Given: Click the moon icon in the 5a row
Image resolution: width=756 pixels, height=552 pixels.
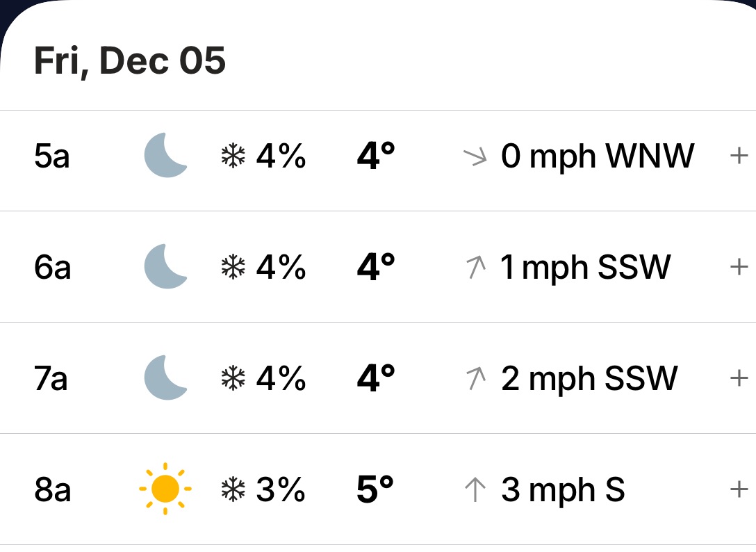Looking at the screenshot, I should (165, 156).
